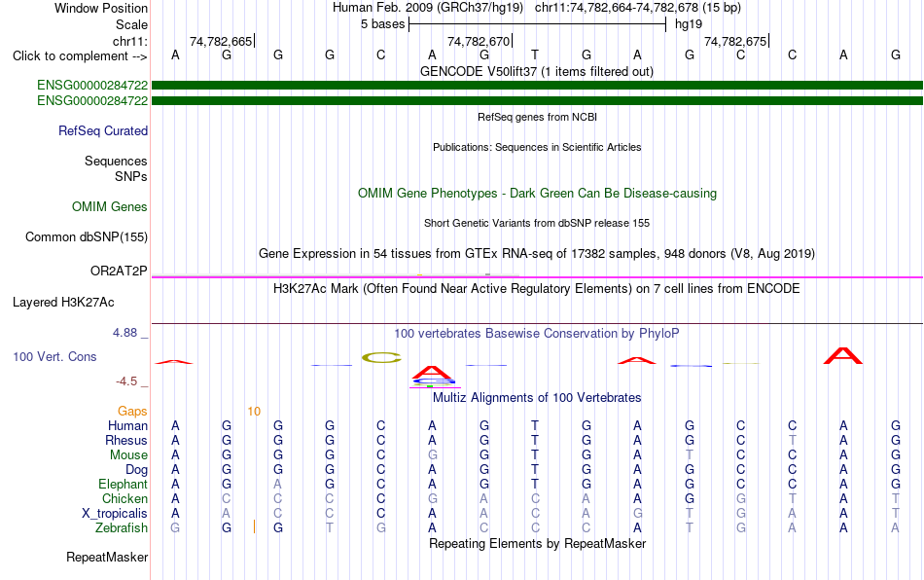
Task: Click the OR2AT2P GTEx item label
Action: coord(119,271)
